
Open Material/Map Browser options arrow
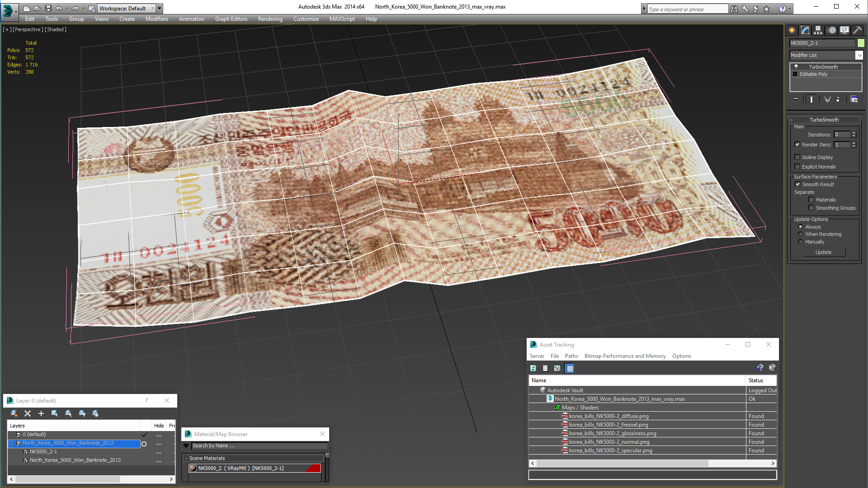pos(186,446)
